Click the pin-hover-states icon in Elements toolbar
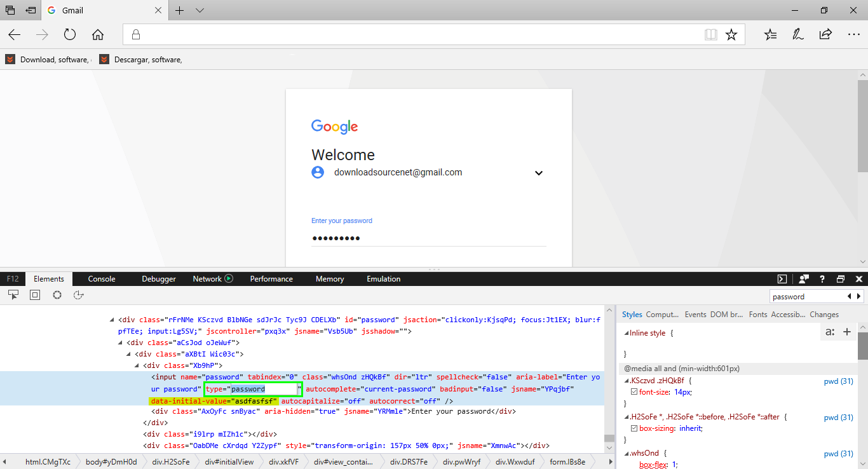 79,295
